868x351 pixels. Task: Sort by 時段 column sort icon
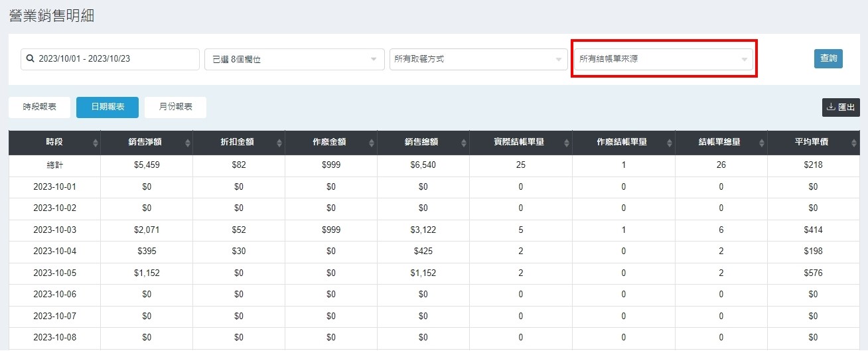click(x=96, y=143)
